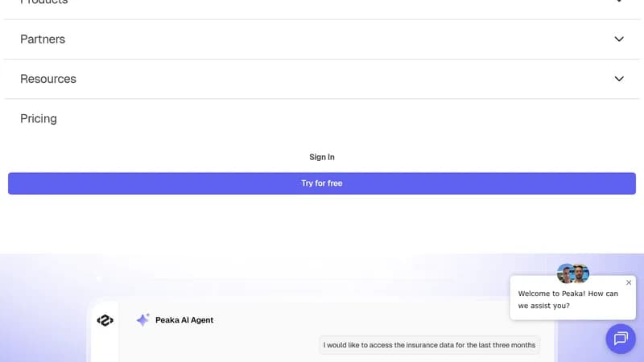Go to the Pricing page

[x=39, y=118]
